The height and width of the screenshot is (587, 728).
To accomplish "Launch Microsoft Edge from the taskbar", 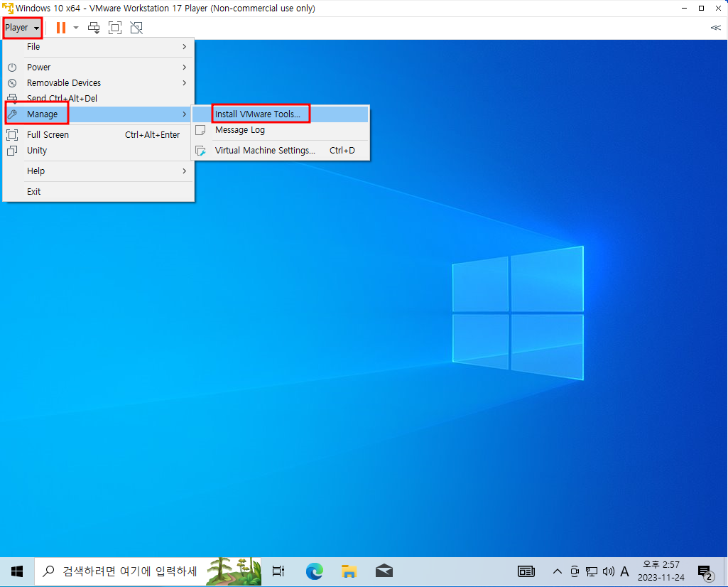I will click(x=315, y=571).
